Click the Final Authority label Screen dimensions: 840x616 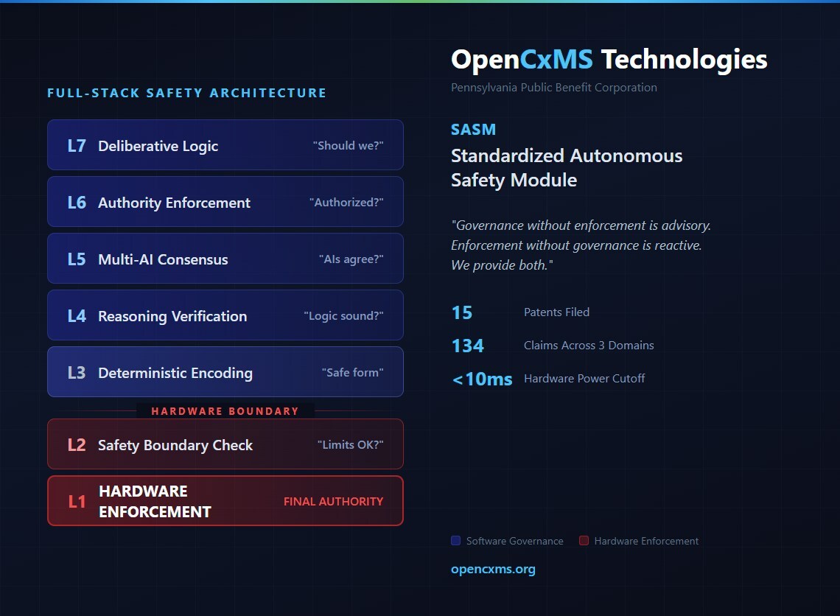point(333,501)
